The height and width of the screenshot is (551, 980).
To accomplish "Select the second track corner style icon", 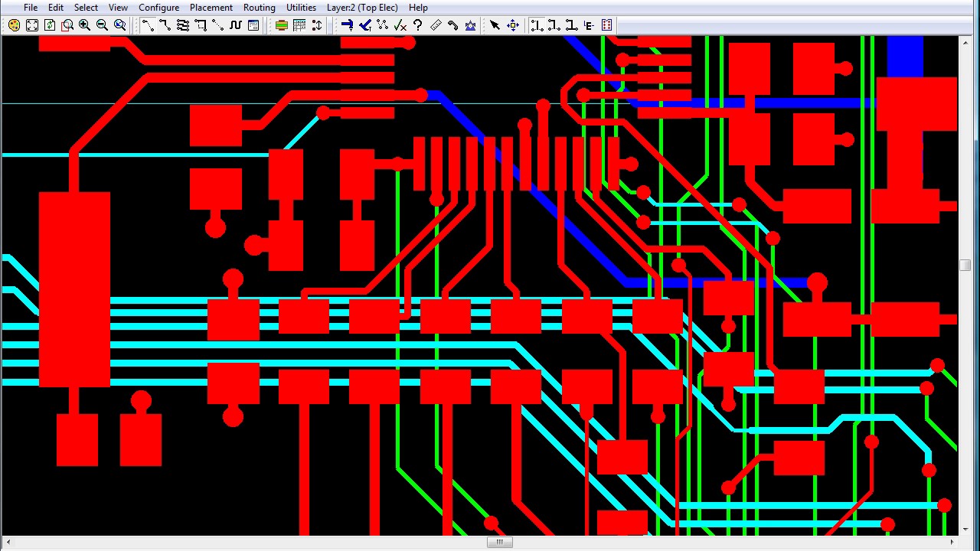I will point(554,25).
